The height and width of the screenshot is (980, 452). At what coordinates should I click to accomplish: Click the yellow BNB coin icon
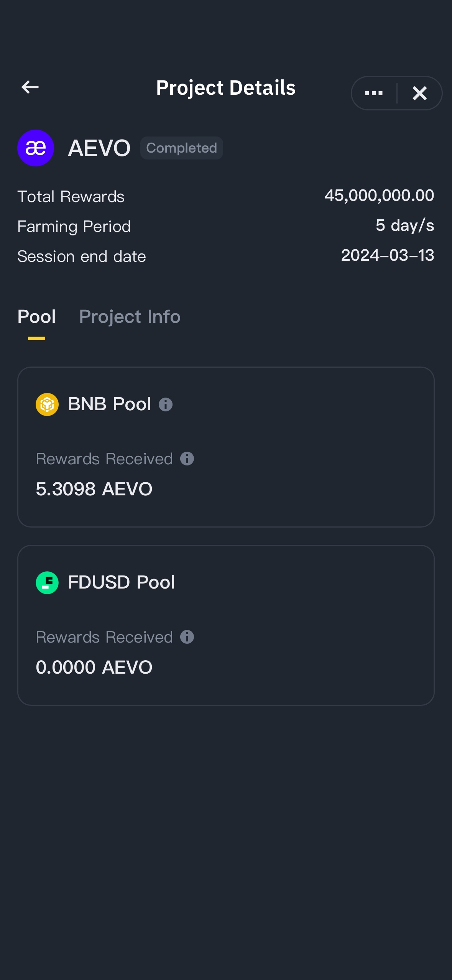coord(47,404)
